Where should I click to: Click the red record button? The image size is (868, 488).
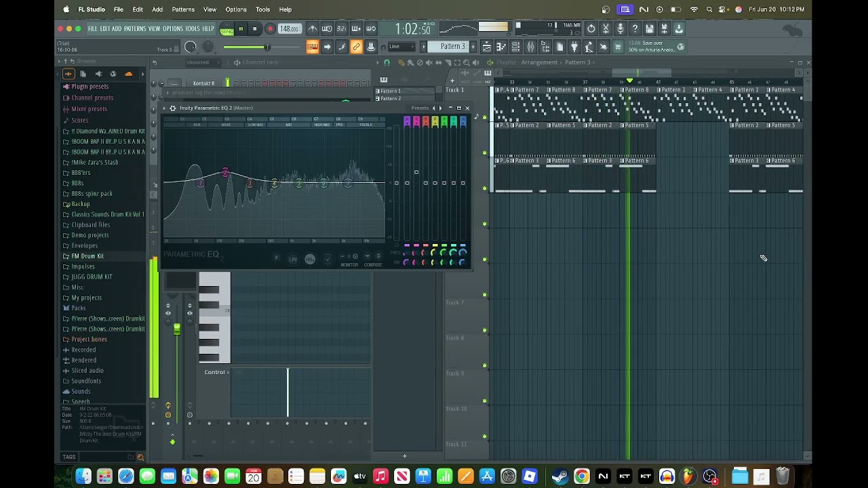(270, 29)
